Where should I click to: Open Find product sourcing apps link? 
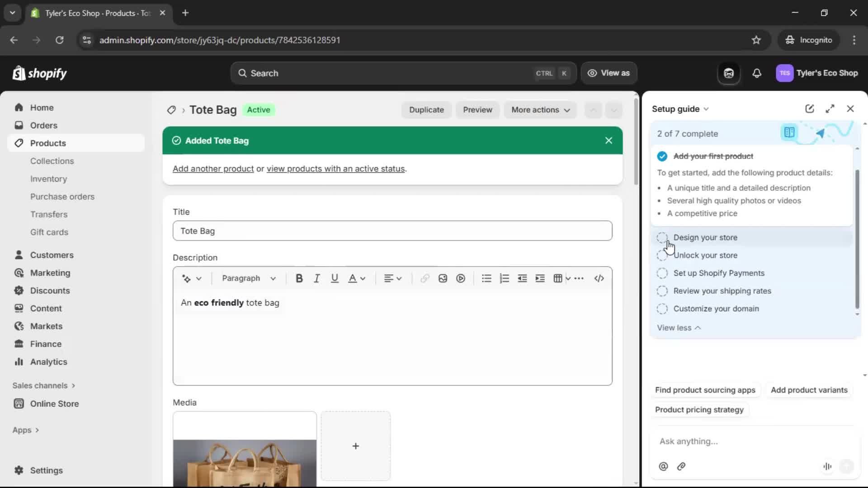click(705, 390)
